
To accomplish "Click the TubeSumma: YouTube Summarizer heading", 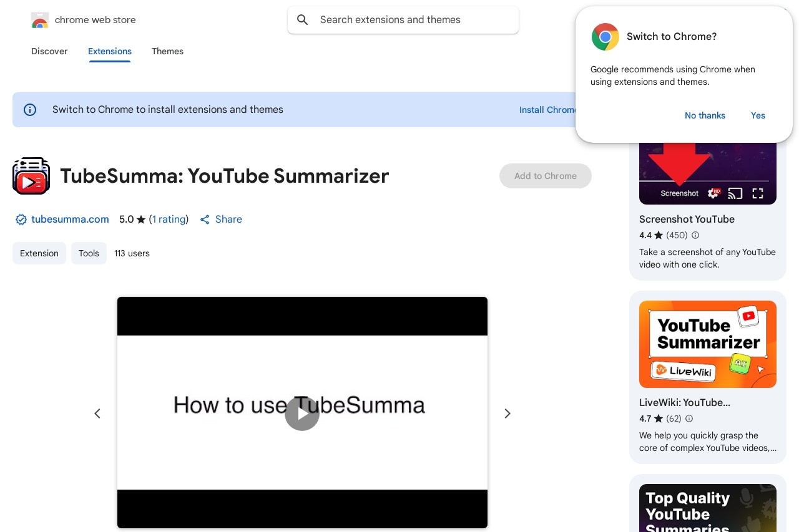I will 225,176.
